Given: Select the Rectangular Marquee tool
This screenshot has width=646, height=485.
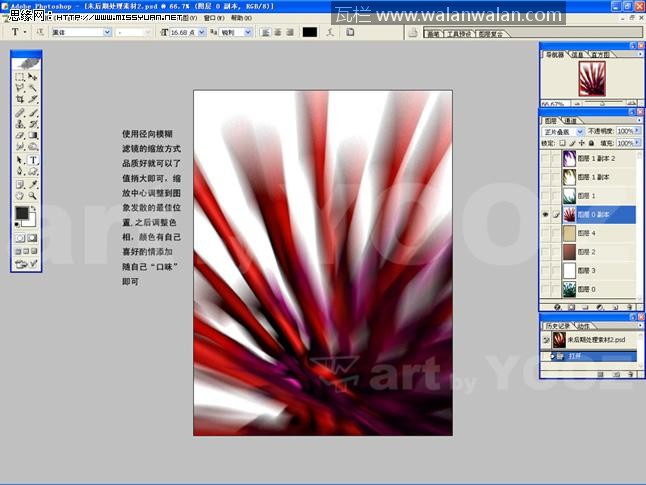Looking at the screenshot, I should [20, 77].
